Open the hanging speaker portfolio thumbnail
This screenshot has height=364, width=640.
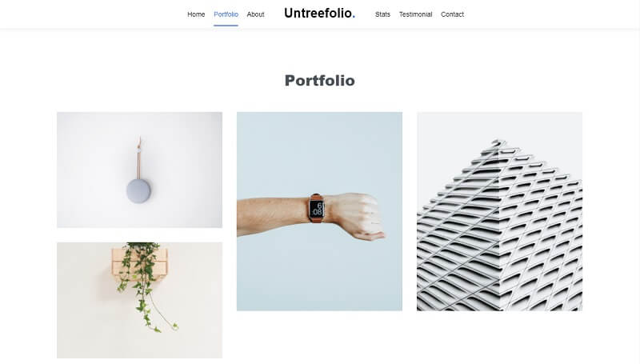(x=139, y=170)
